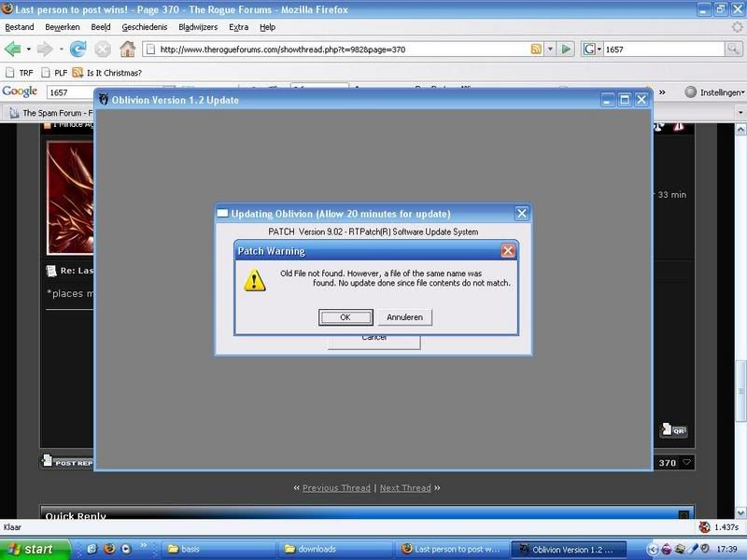Click the yellow warning triangle icon
This screenshot has width=747, height=560.
[254, 281]
